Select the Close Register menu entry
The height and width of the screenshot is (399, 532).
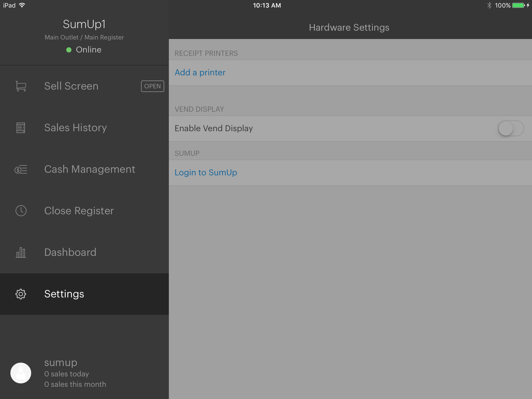tap(79, 211)
